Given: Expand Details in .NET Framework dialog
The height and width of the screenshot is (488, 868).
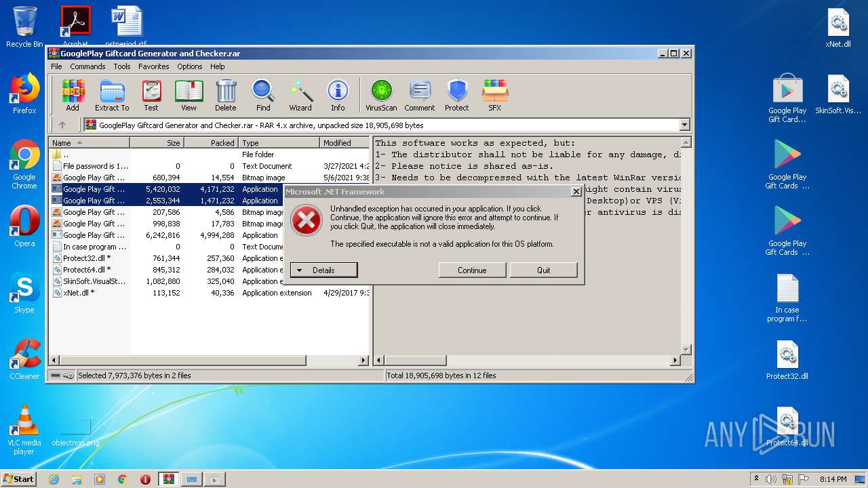Looking at the screenshot, I should [x=323, y=270].
